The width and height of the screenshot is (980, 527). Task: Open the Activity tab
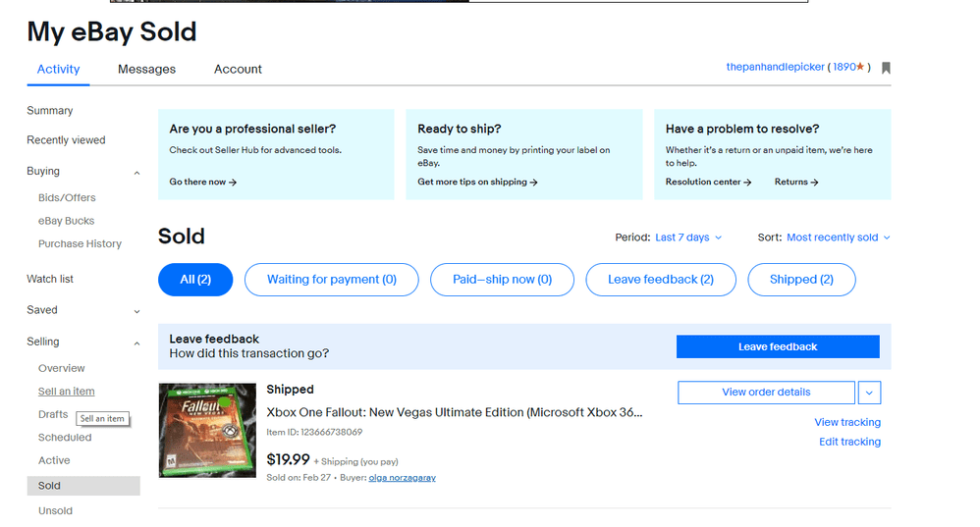coord(58,70)
